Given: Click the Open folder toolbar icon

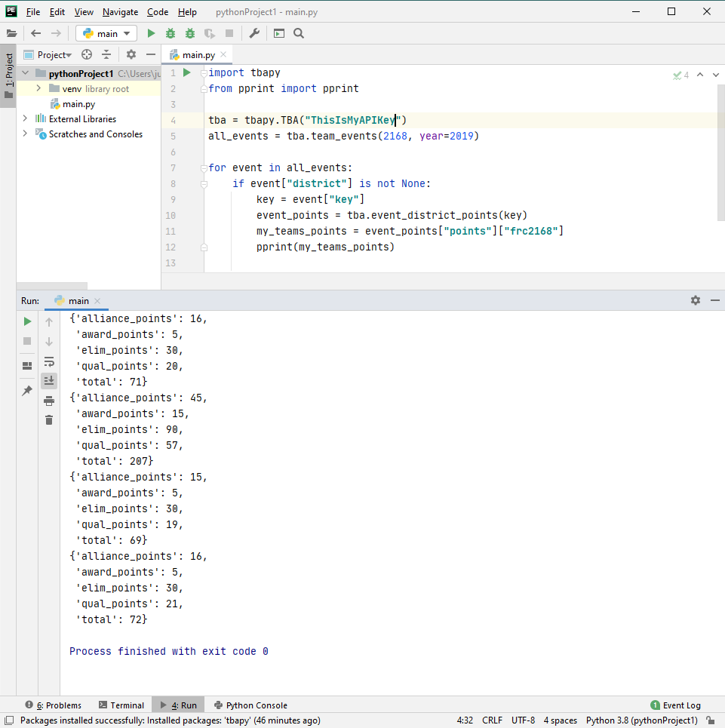Looking at the screenshot, I should [x=11, y=33].
